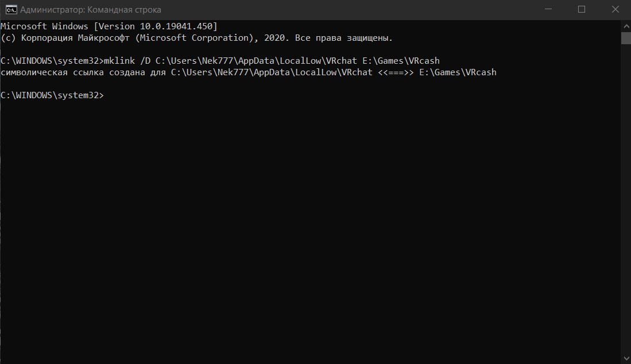Open the Command Prompt system menu icon
Screen dimensions: 631x364
coord(10,9)
